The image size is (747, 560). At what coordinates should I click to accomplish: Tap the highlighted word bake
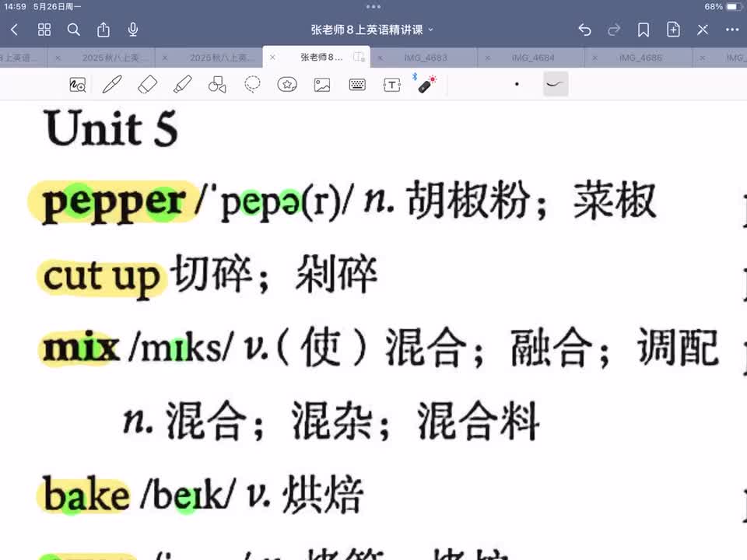(86, 495)
